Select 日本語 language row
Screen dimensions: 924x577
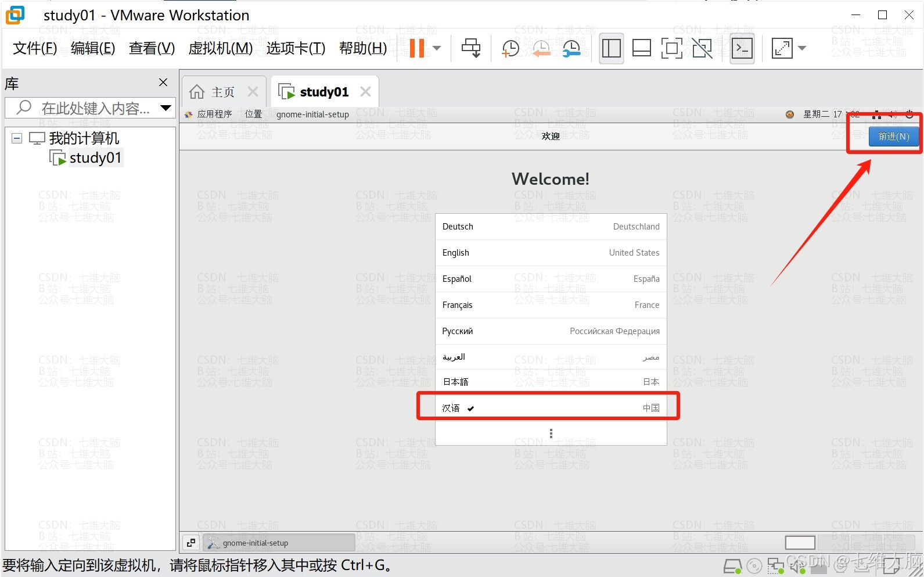(551, 382)
